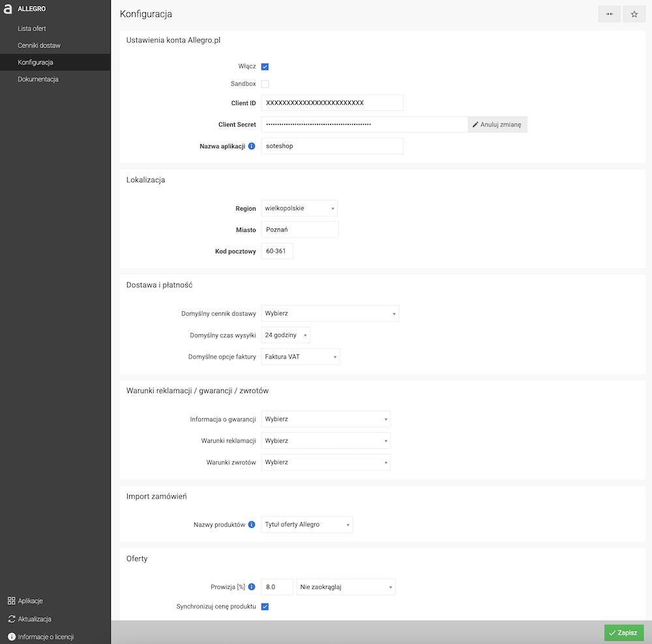Toggle Synchronizuj cenę produktu checkbox
Viewport: 652px width, 644px height.
(265, 607)
